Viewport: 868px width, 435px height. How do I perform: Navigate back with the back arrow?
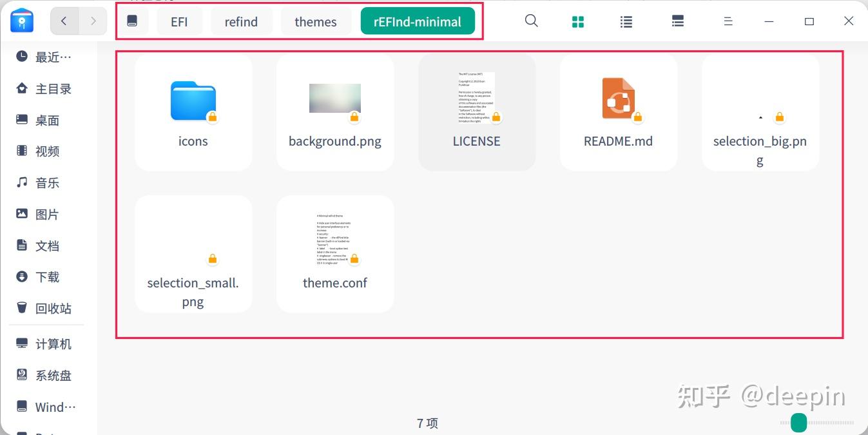pyautogui.click(x=64, y=21)
